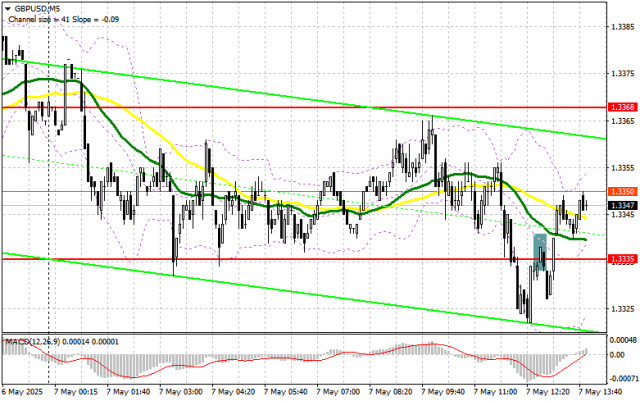This screenshot has width=640, height=401.
Task: Click the 7 May 11:00 time label
Action: pos(496,392)
